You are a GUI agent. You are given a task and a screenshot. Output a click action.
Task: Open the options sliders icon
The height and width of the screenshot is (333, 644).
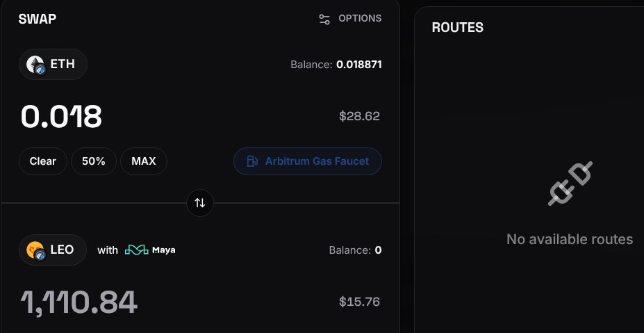[324, 19]
